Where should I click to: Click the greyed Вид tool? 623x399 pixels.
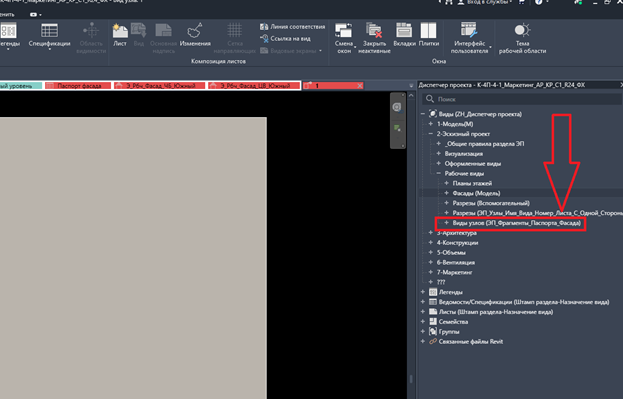[x=139, y=35]
